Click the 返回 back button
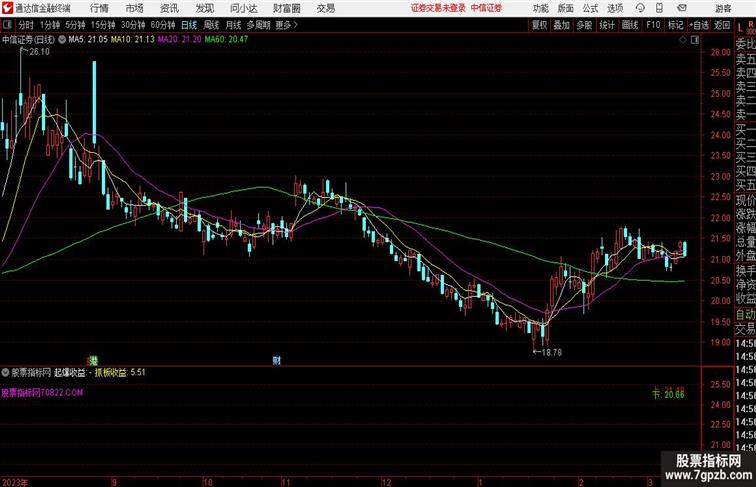This screenshot has width=756, height=487. (722, 25)
